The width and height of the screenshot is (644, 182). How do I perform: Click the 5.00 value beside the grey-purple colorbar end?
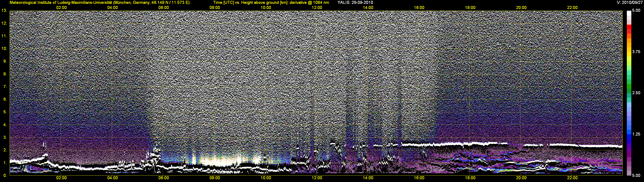coord(636,176)
